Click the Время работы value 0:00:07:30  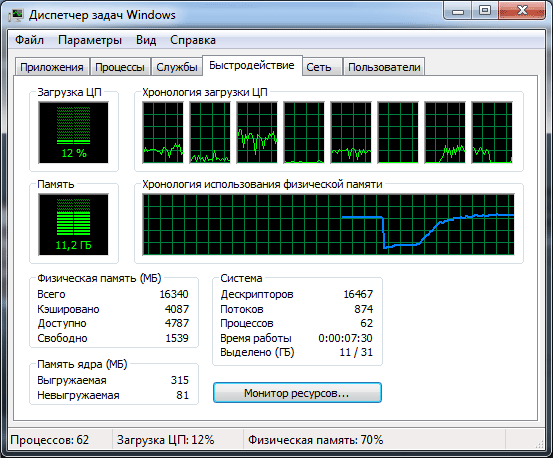[x=345, y=338]
